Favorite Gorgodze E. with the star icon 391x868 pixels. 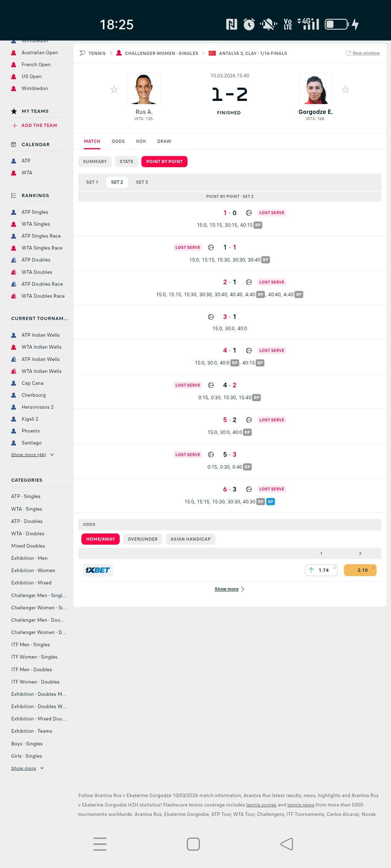pyautogui.click(x=345, y=90)
